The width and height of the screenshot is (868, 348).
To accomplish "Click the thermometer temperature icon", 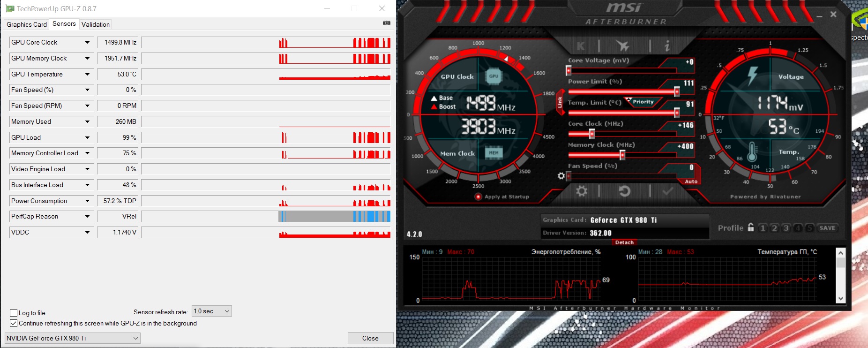I will tap(752, 151).
